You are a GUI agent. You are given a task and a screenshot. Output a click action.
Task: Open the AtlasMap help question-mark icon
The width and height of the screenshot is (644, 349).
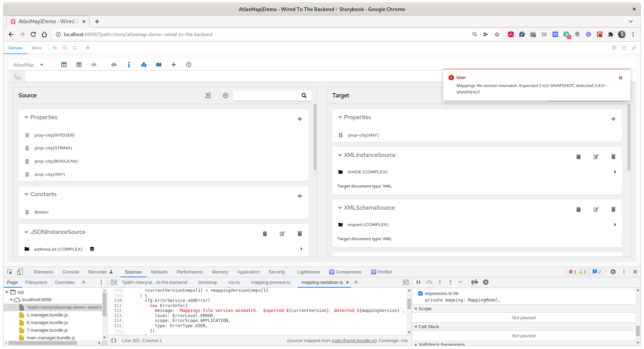[189, 64]
